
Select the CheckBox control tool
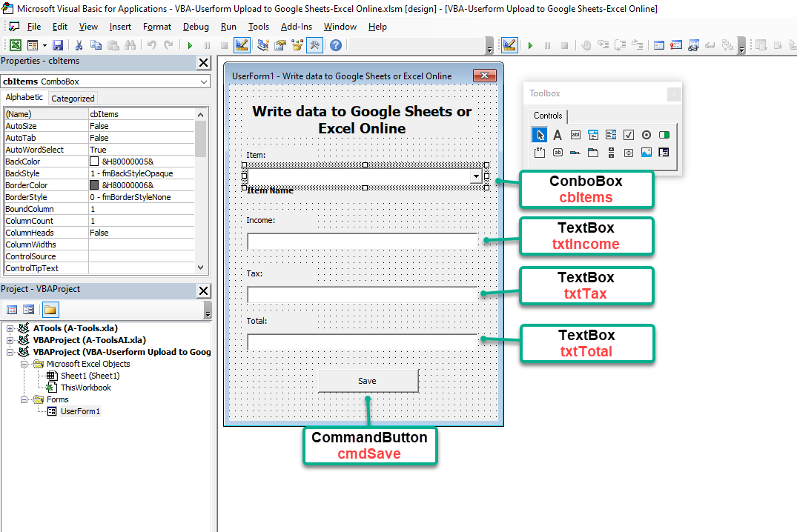click(x=629, y=135)
